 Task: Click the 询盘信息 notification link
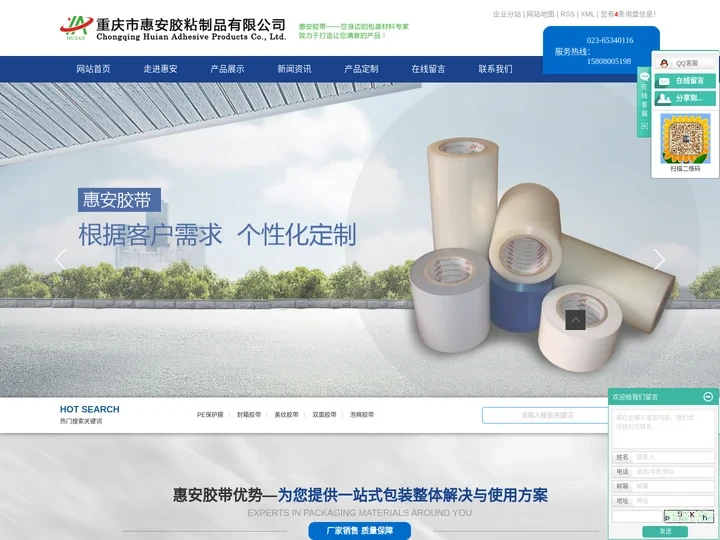[628, 14]
